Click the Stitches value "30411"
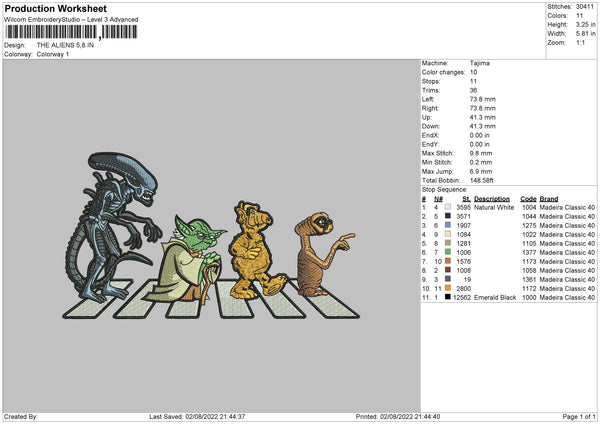 585,7
